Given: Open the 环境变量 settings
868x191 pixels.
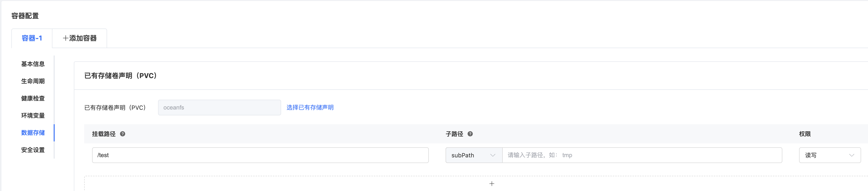Looking at the screenshot, I should (x=33, y=115).
